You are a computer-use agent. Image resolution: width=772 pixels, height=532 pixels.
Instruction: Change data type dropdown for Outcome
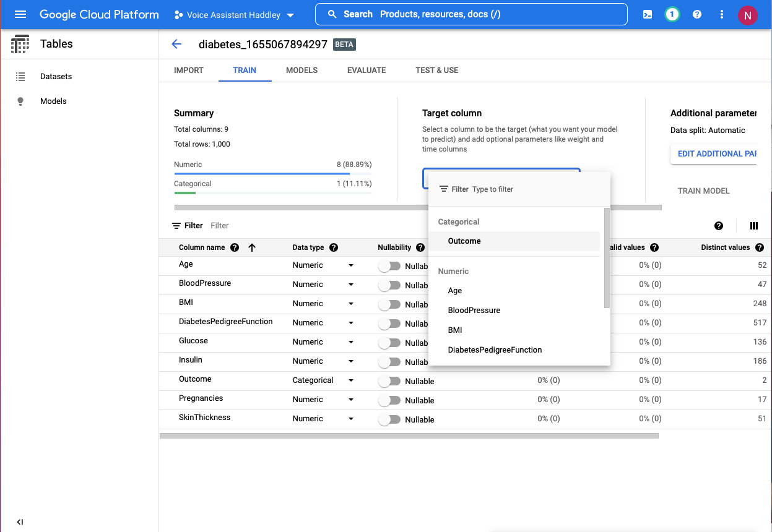pos(351,380)
